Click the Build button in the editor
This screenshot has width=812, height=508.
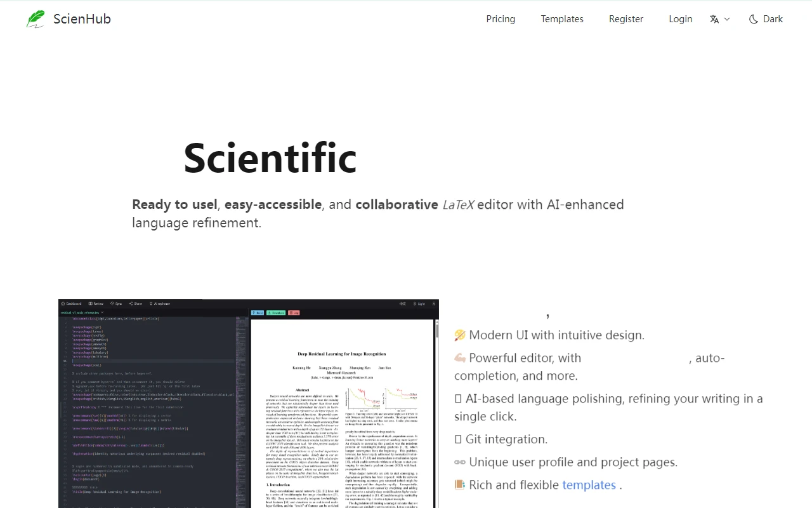click(x=258, y=312)
